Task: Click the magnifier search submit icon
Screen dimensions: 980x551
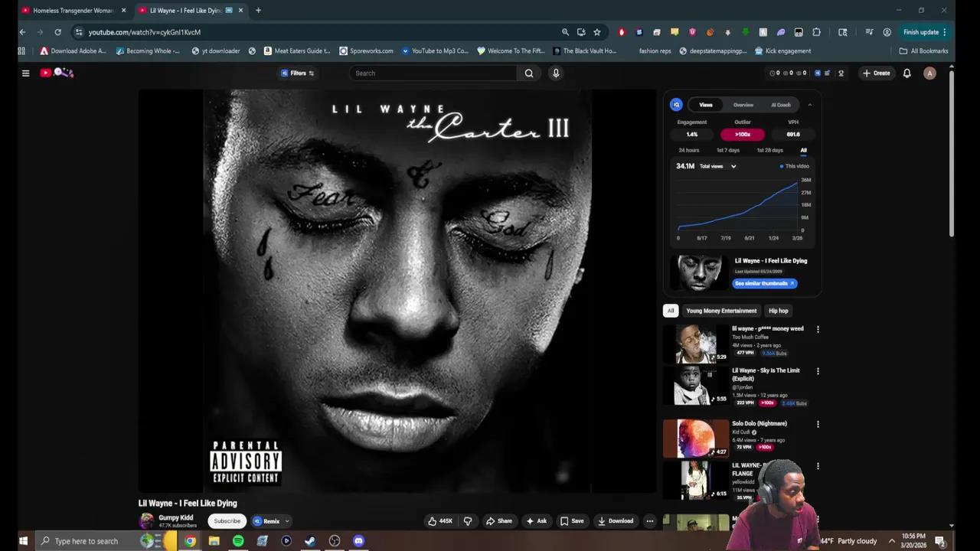Action: pyautogui.click(x=529, y=73)
